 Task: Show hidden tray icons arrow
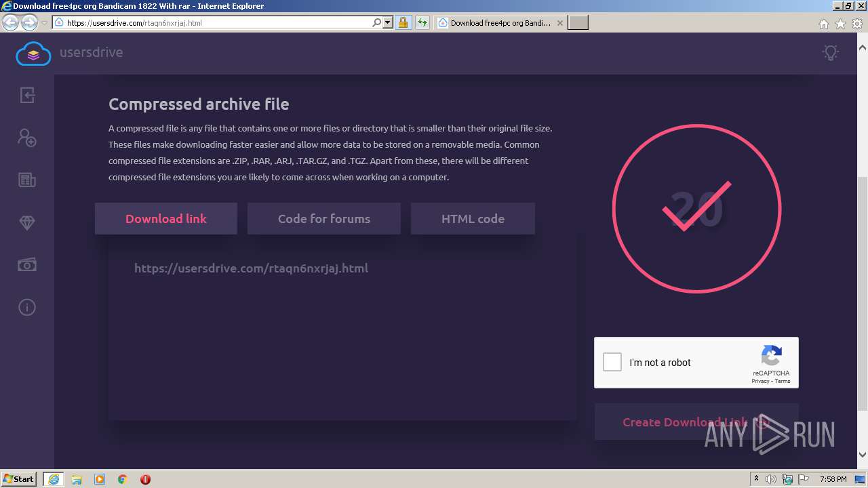[x=757, y=479]
